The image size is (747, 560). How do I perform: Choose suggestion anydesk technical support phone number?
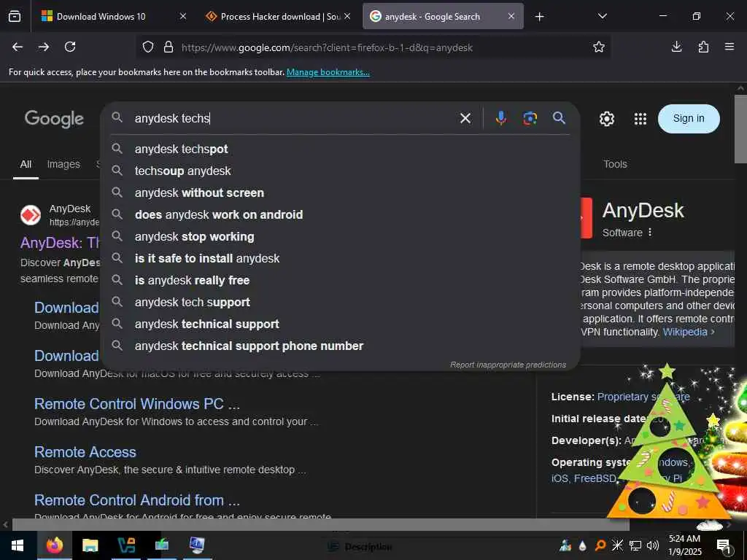pos(340,346)
